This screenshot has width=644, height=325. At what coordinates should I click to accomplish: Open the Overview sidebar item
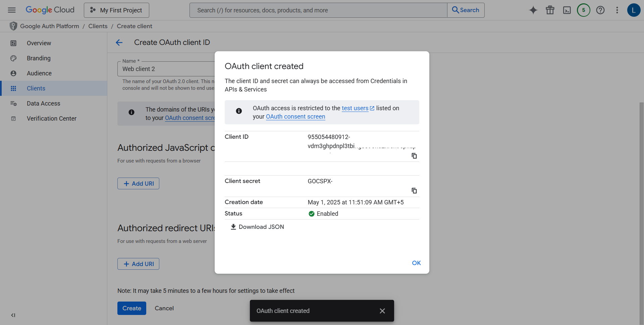click(x=54, y=43)
